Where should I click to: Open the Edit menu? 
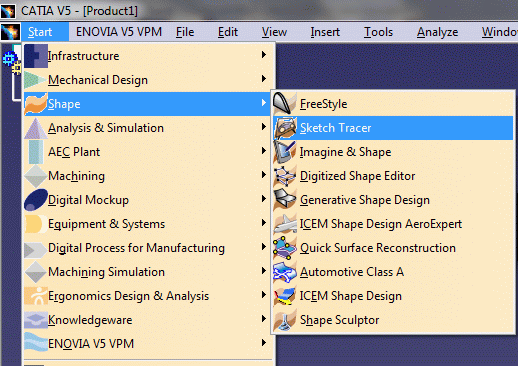[228, 32]
